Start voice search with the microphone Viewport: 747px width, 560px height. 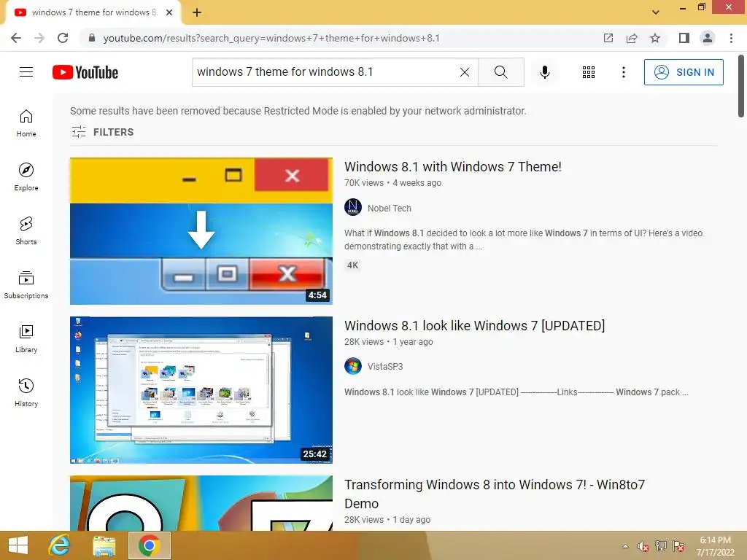point(544,72)
